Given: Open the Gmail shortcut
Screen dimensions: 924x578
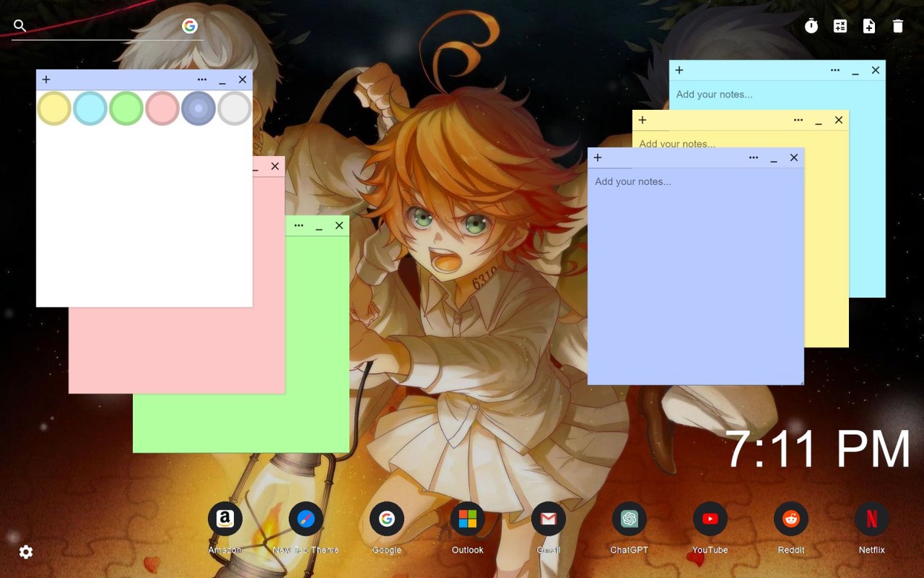Looking at the screenshot, I should coord(549,519).
